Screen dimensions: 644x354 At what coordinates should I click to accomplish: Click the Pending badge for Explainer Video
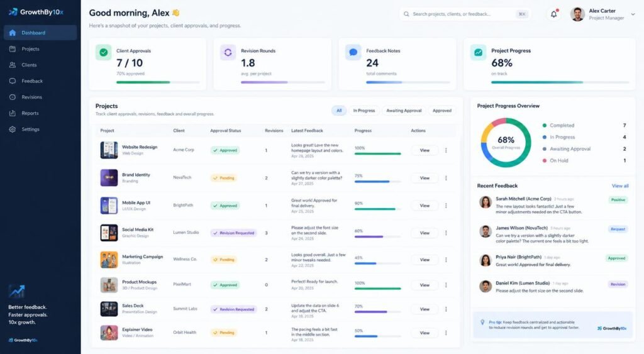coord(224,333)
